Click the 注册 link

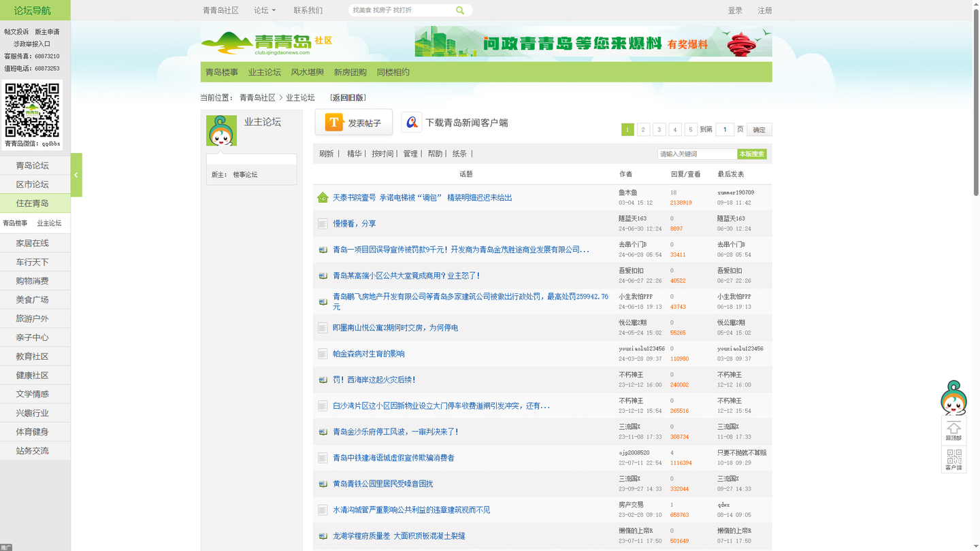tap(765, 10)
